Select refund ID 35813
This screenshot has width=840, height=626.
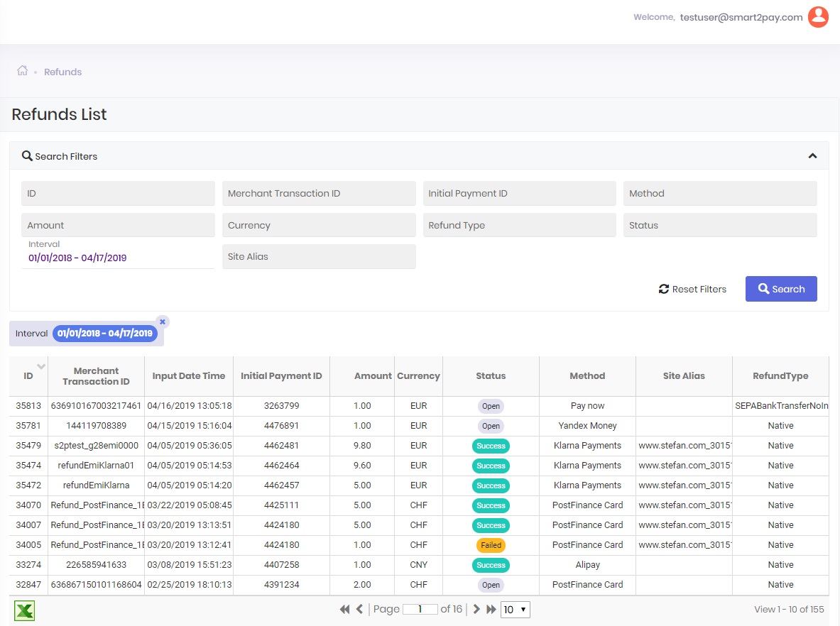point(28,406)
